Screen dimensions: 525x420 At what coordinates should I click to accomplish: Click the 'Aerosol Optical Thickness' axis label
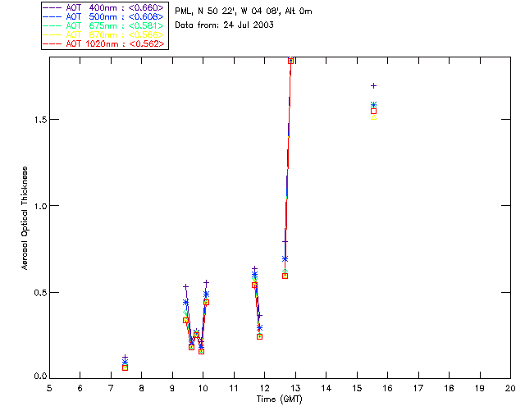pos(25,218)
